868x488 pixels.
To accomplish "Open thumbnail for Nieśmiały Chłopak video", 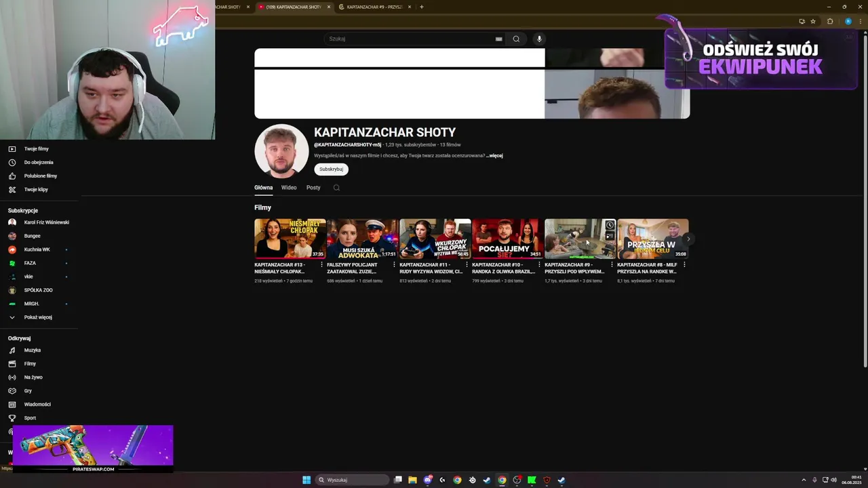I will 290,239.
